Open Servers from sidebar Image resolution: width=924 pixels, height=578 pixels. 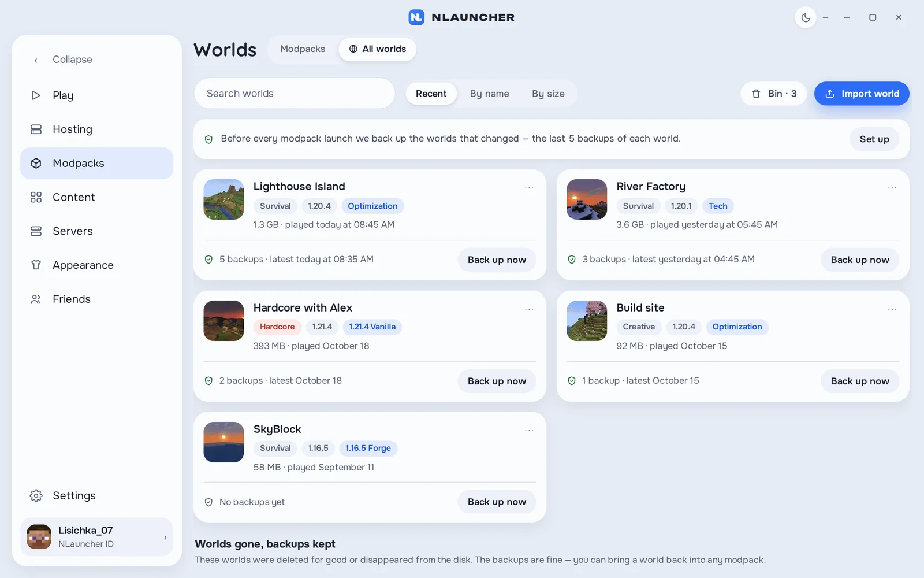[x=96, y=231]
